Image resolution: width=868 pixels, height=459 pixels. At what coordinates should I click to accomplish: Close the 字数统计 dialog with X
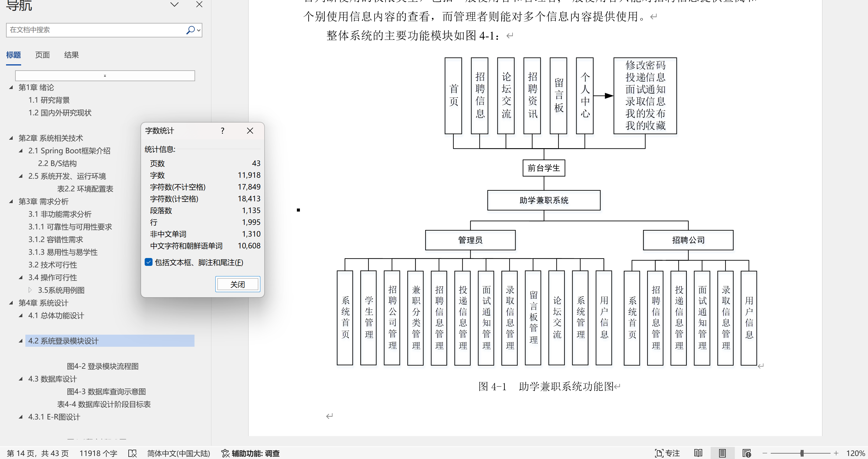coord(250,131)
